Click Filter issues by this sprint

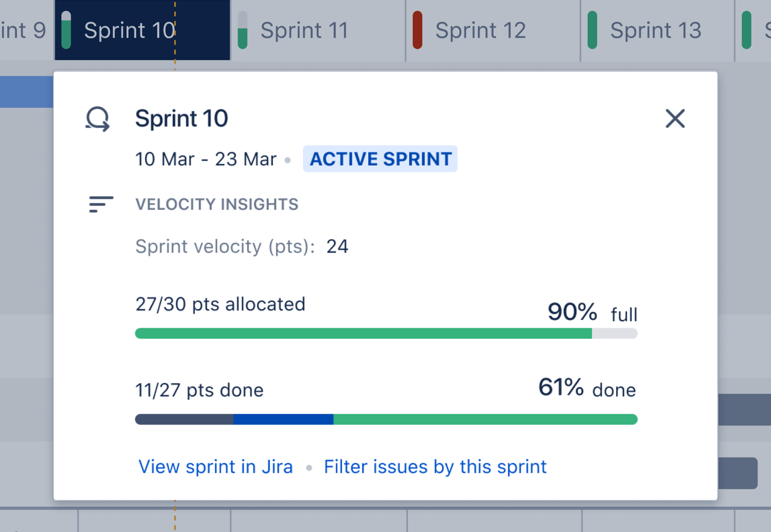(435, 466)
